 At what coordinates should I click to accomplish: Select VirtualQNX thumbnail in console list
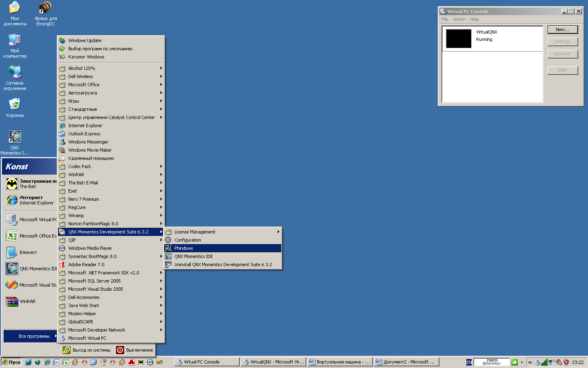point(459,38)
